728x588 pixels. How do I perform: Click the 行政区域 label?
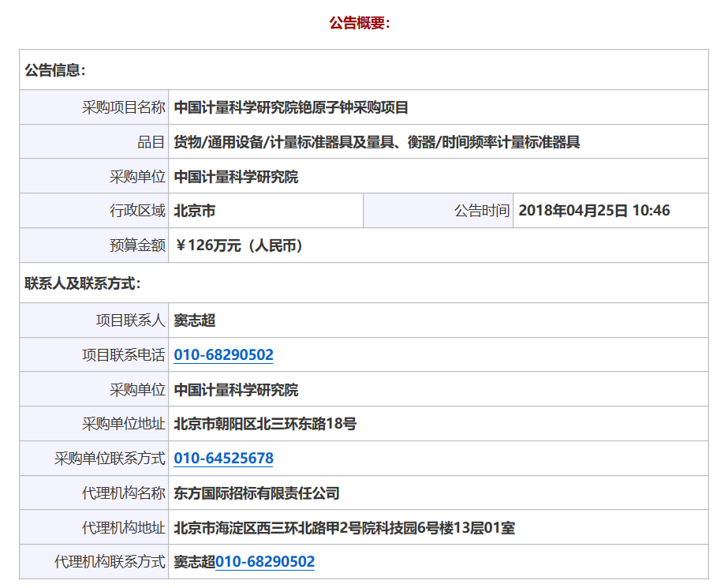coord(137,211)
